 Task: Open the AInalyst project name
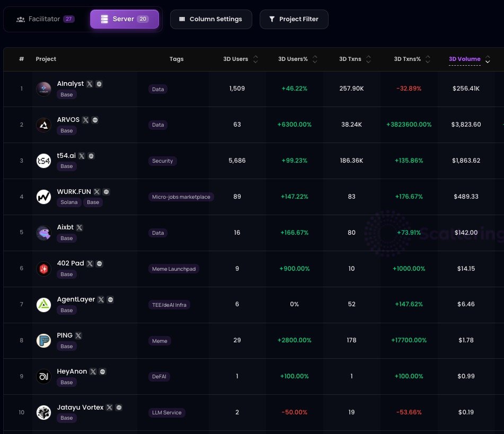click(x=70, y=84)
